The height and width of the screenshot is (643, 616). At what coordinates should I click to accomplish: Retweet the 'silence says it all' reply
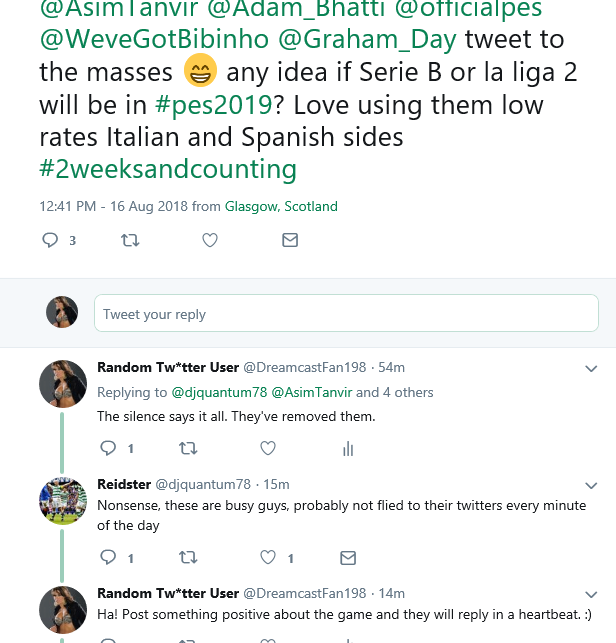point(187,449)
